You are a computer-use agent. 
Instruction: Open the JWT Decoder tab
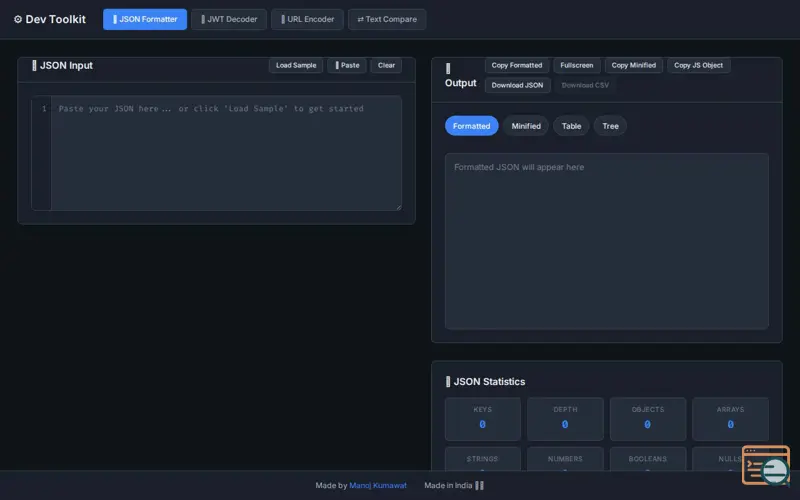229,19
